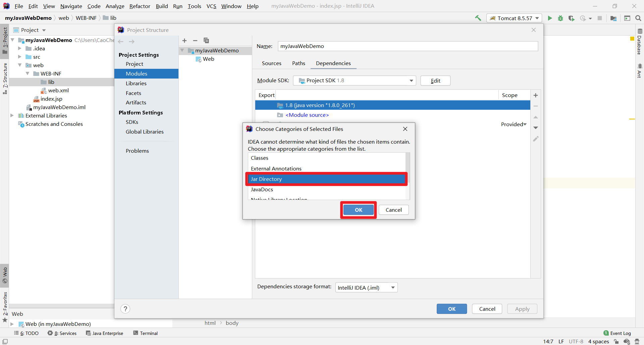Collapse the myJavaWebDemo project tree node

[12, 40]
